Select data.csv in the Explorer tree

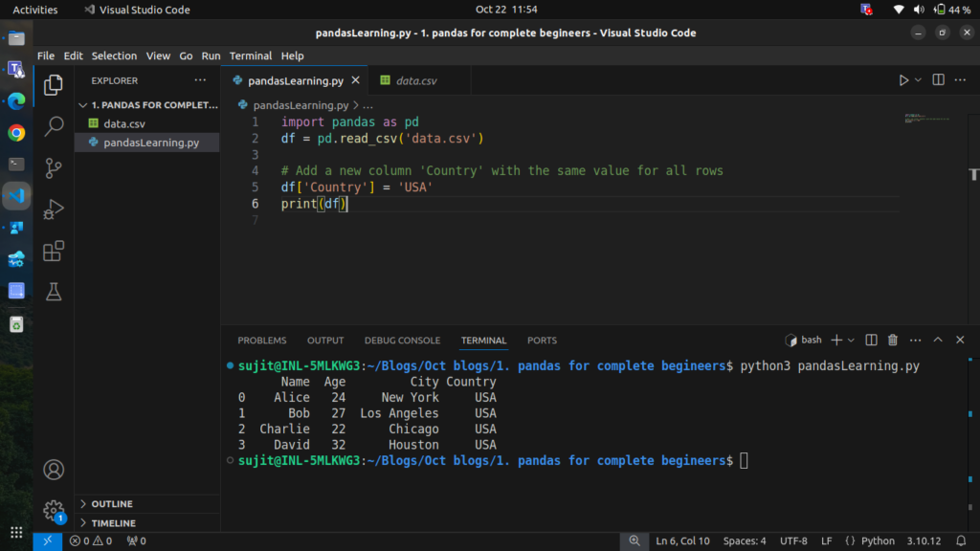[124, 123]
